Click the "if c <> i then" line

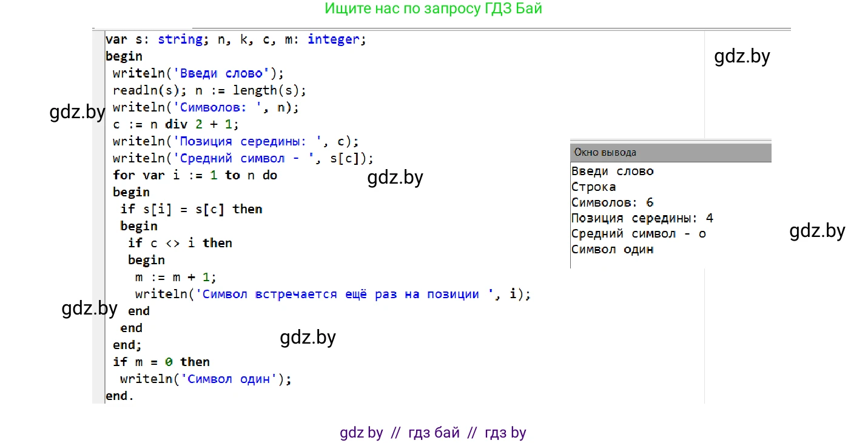point(180,243)
